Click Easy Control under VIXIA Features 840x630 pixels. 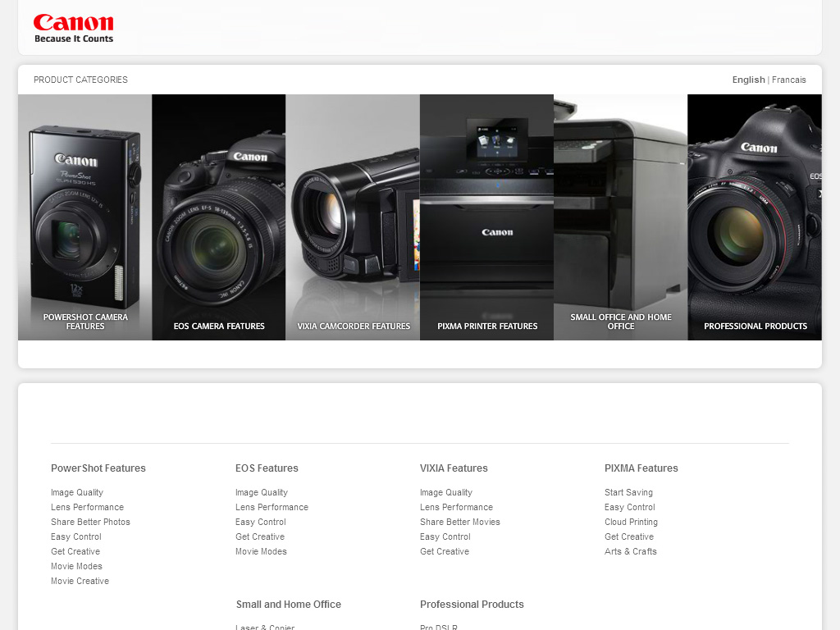445,536
